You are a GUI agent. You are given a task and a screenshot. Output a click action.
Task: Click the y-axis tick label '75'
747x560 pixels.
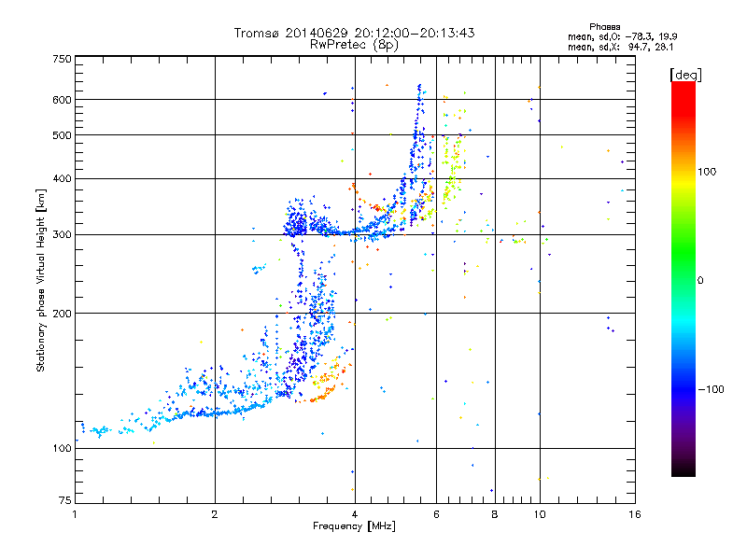click(65, 500)
